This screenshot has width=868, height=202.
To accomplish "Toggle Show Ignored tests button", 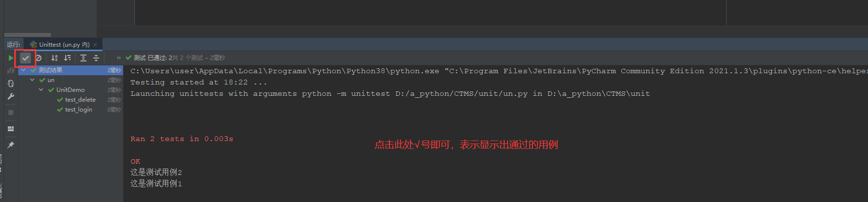I will [x=39, y=58].
